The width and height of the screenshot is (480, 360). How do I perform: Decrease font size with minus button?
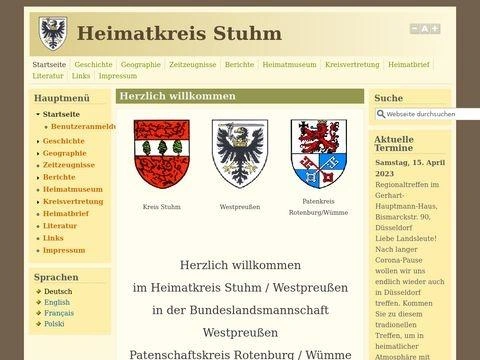pos(414,29)
